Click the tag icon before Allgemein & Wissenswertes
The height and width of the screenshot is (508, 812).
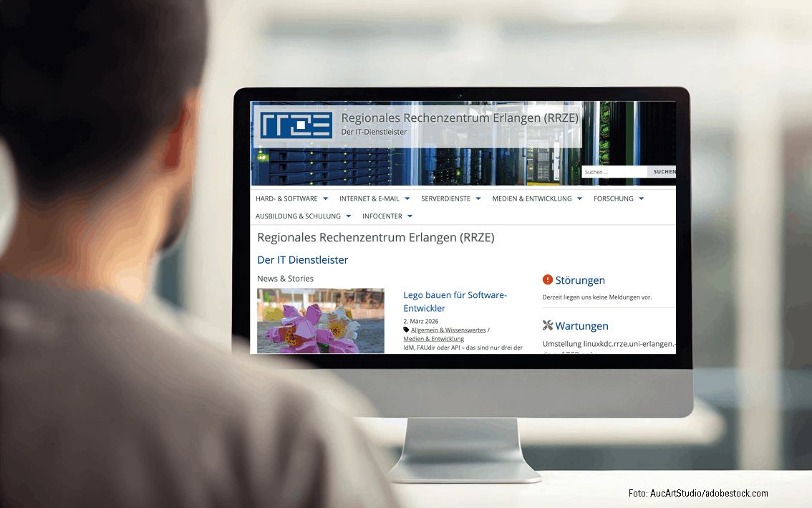coord(406,330)
